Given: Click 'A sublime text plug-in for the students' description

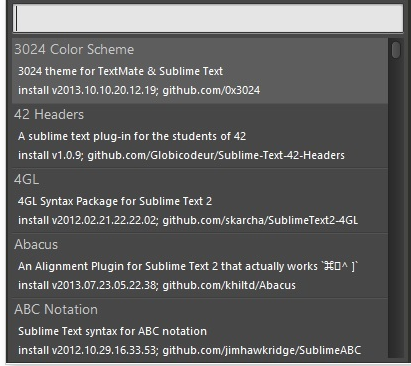Looking at the screenshot, I should tap(132, 136).
